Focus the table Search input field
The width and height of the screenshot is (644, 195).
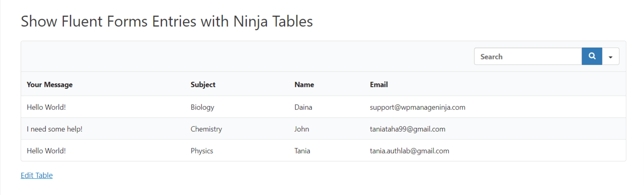pyautogui.click(x=528, y=57)
